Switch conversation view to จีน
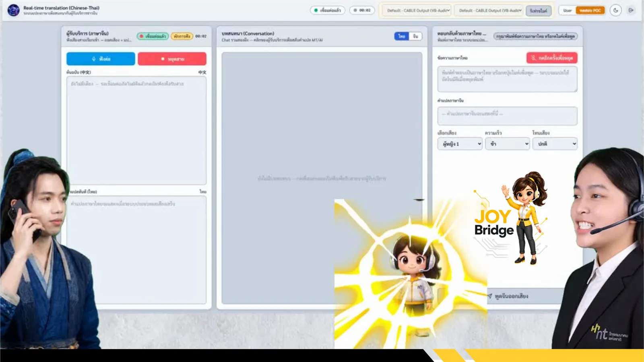The height and width of the screenshot is (362, 644). pyautogui.click(x=415, y=36)
